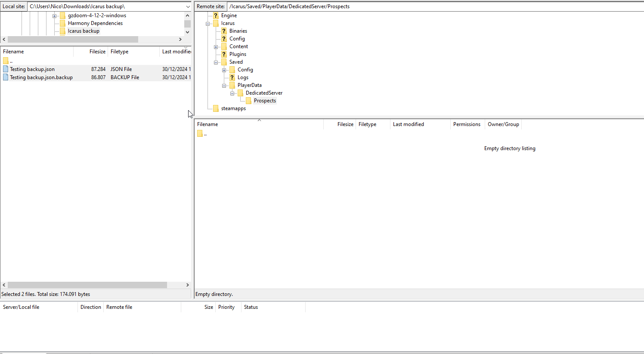The height and width of the screenshot is (354, 644).
Task: Select the Testing backup.json.backup filename
Action: [41, 77]
